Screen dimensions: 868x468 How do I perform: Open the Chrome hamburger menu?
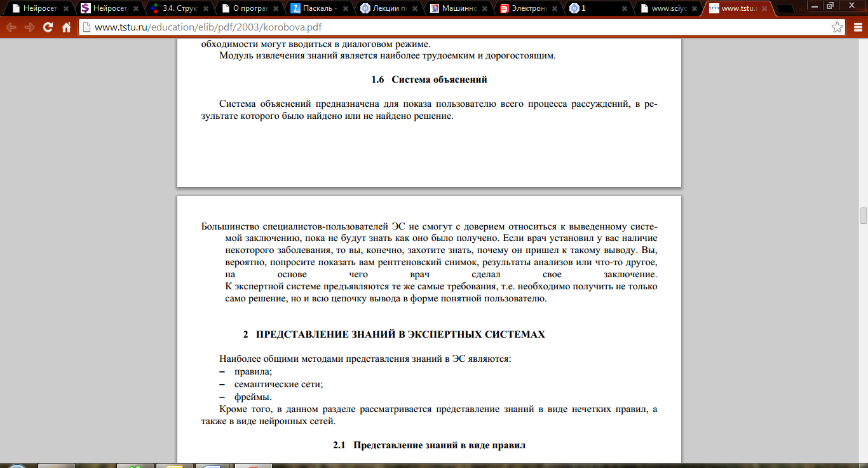pyautogui.click(x=857, y=27)
